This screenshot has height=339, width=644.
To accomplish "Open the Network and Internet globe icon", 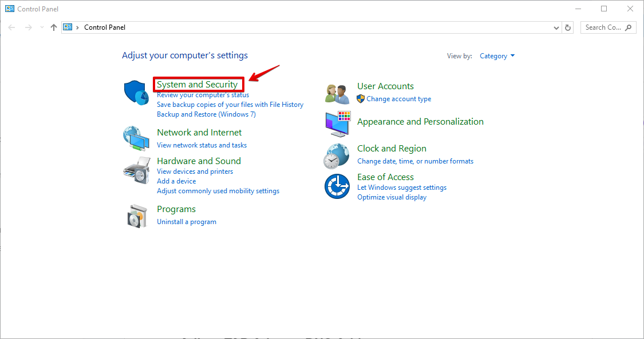I will pyautogui.click(x=136, y=138).
